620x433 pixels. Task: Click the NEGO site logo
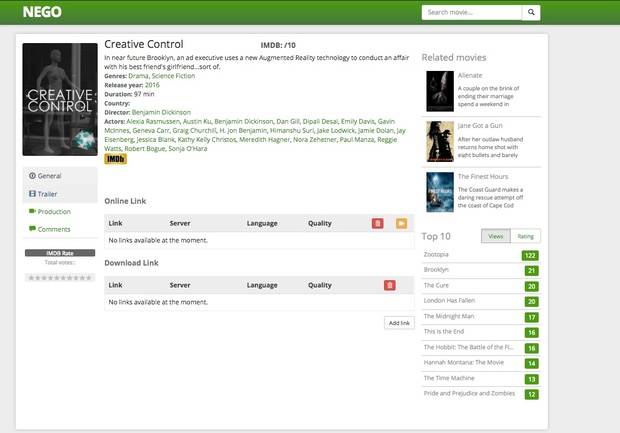point(42,12)
